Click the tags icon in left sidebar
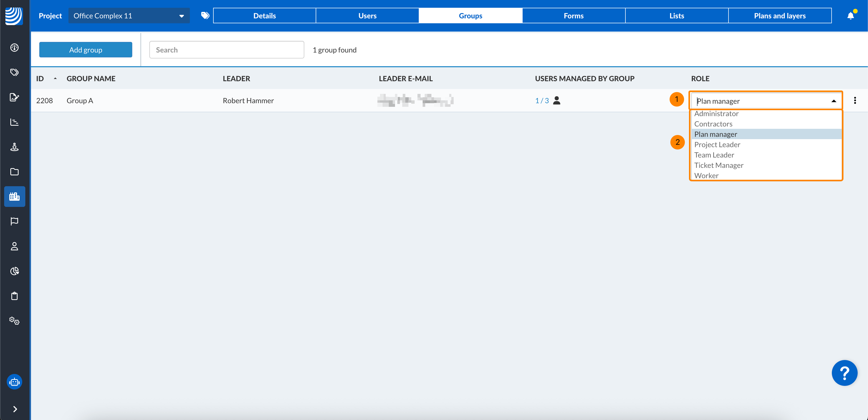The height and width of the screenshot is (420, 868). coord(14,72)
